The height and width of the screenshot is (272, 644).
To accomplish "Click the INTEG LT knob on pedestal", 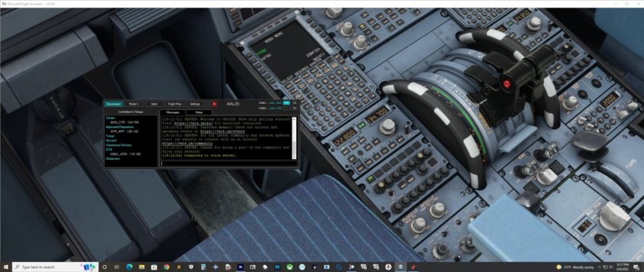I will (x=437, y=210).
